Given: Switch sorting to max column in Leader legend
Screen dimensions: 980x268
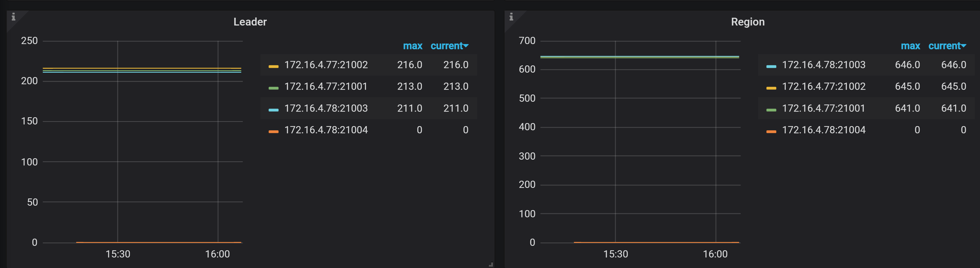Looking at the screenshot, I should coord(412,46).
